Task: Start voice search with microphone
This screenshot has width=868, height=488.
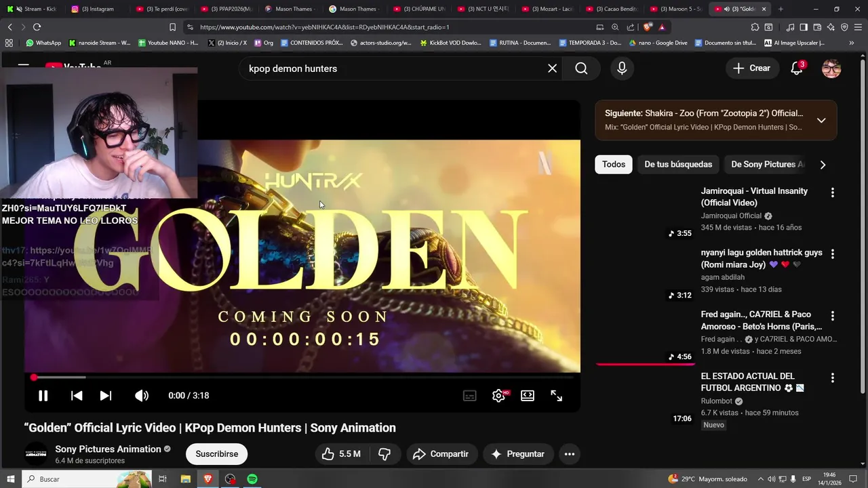Action: click(622, 68)
